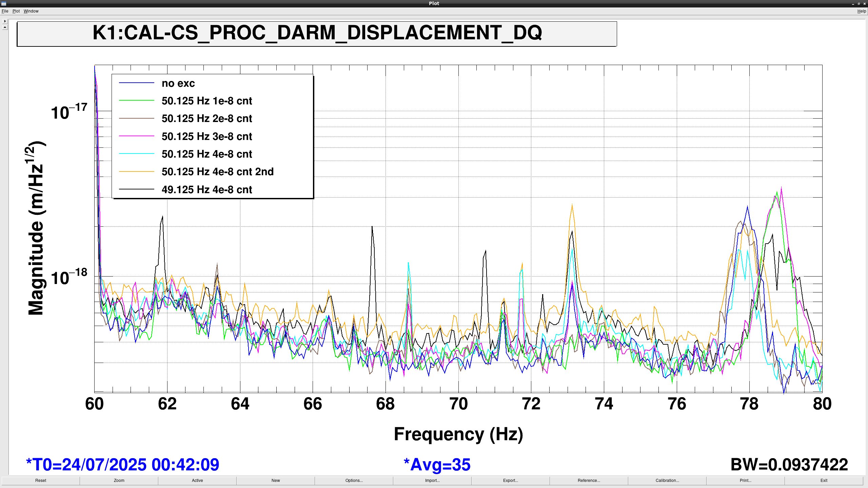Click legend entry '50.125 Hz 3e-8 cnt'
868x488 pixels.
[207, 136]
